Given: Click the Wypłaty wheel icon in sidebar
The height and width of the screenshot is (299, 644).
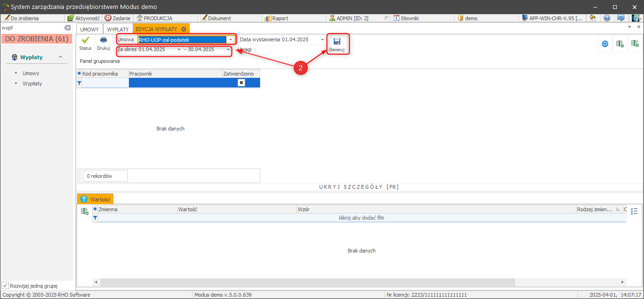Looking at the screenshot, I should [x=15, y=57].
